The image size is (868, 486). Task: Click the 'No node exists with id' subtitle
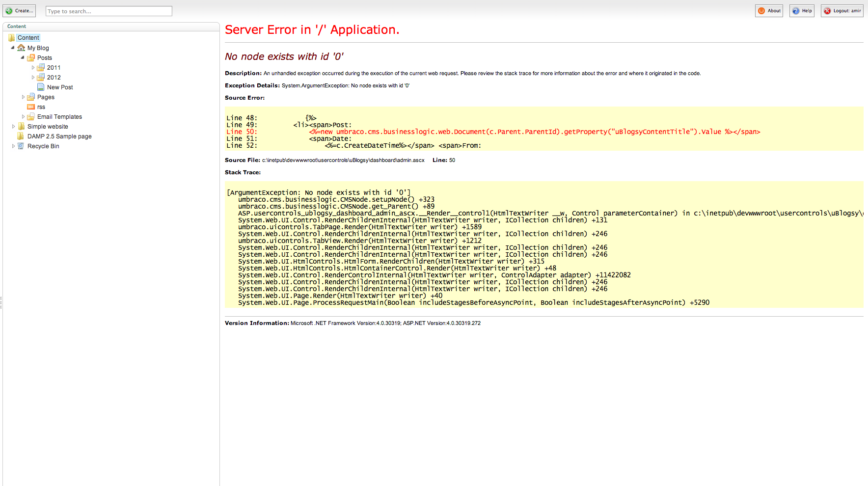click(284, 56)
